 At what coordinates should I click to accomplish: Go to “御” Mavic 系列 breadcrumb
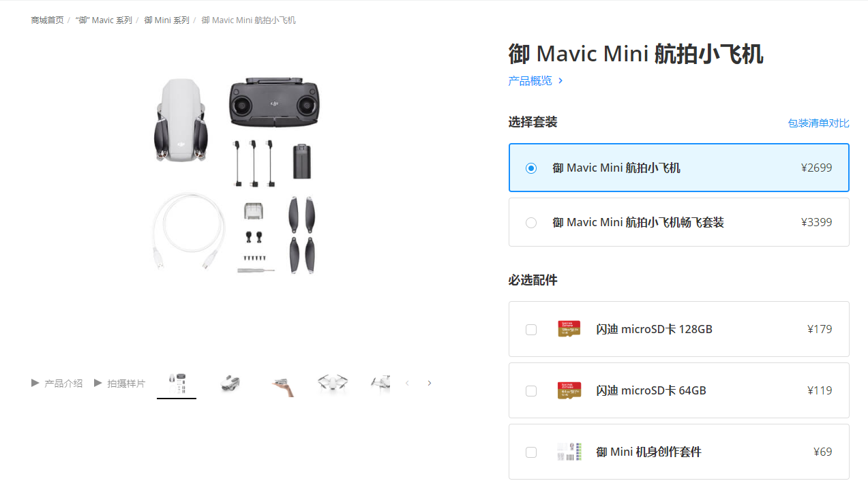(x=104, y=20)
